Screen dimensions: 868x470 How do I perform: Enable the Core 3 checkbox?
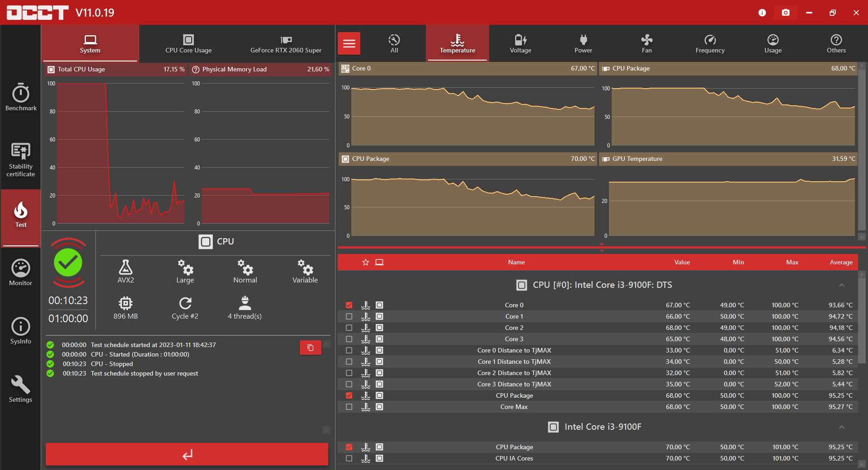(x=349, y=339)
